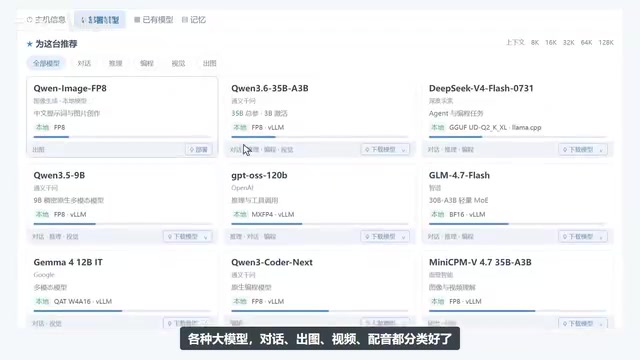The image size is (640, 360).
Task: Open the Qwen3-Coder-Next model card title
Action: [272, 262]
